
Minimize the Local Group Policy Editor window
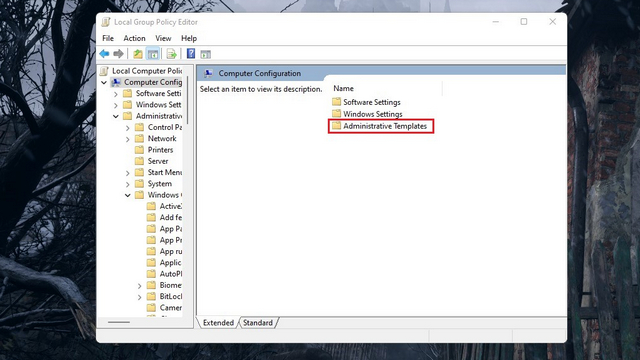pyautogui.click(x=496, y=22)
